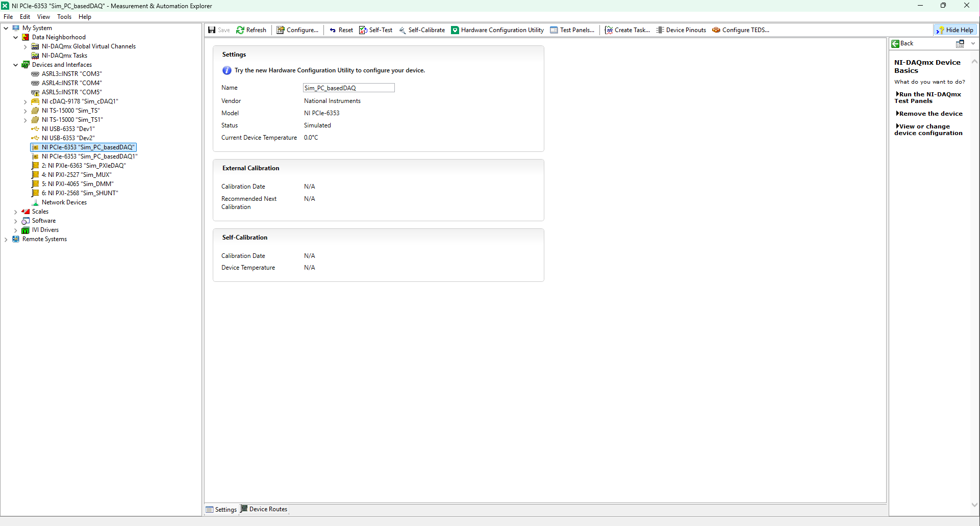This screenshot has height=526, width=980.
Task: Collapse the Data Neighborhood node
Action: (x=16, y=37)
